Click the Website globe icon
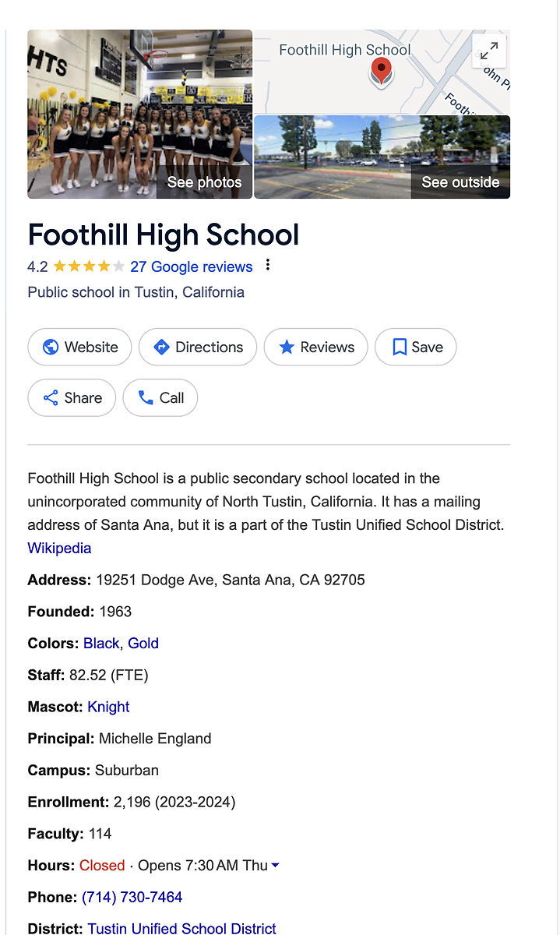Viewport: 560px width, 935px height. tap(51, 348)
